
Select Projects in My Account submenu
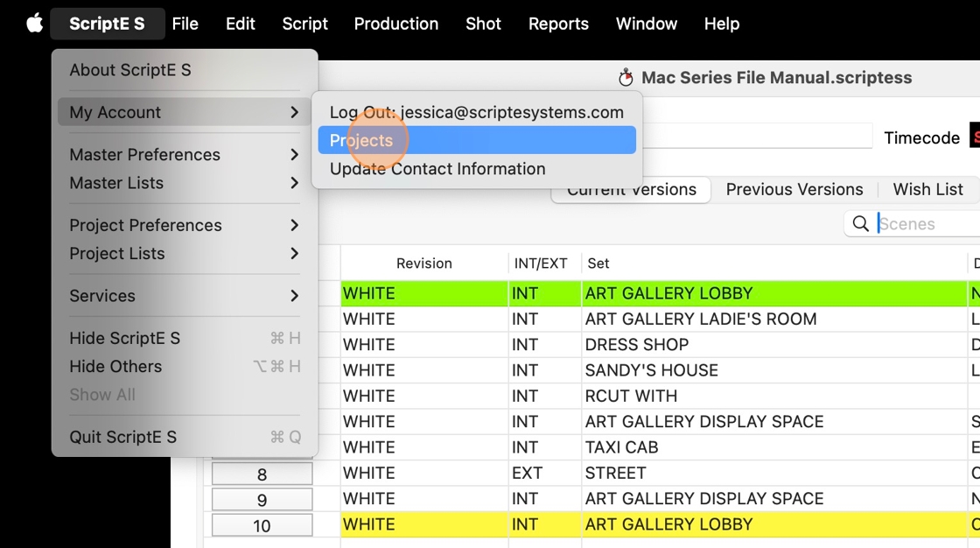pyautogui.click(x=477, y=140)
